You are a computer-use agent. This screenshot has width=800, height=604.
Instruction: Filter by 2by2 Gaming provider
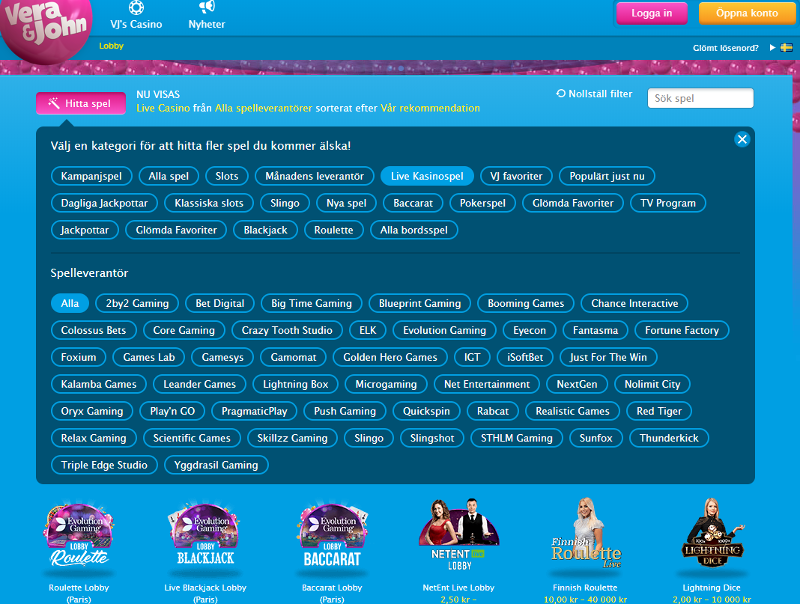coord(137,303)
